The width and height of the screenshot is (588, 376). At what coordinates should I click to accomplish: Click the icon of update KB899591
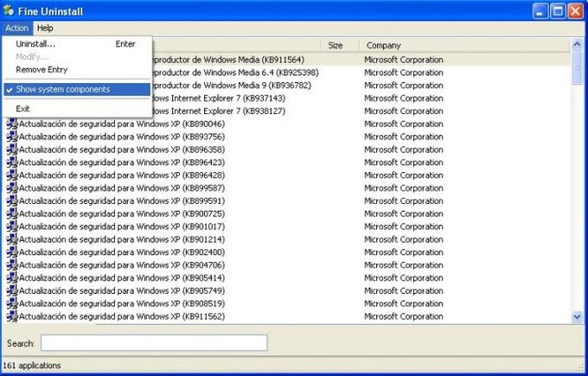pos(12,201)
